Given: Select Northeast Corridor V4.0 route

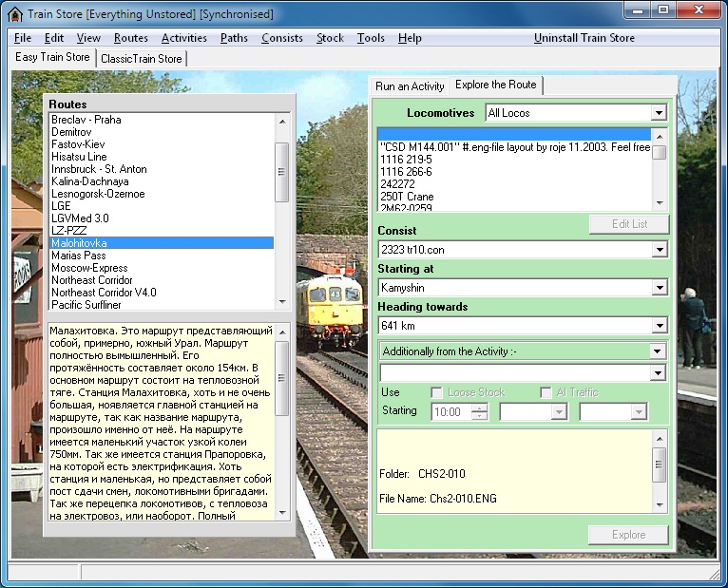Looking at the screenshot, I should [104, 293].
